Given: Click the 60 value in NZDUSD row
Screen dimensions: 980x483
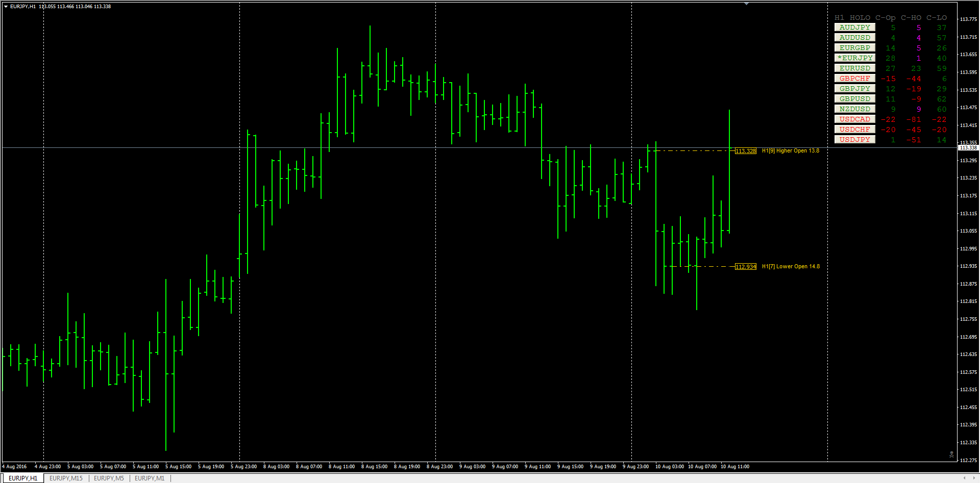Looking at the screenshot, I should [942, 110].
